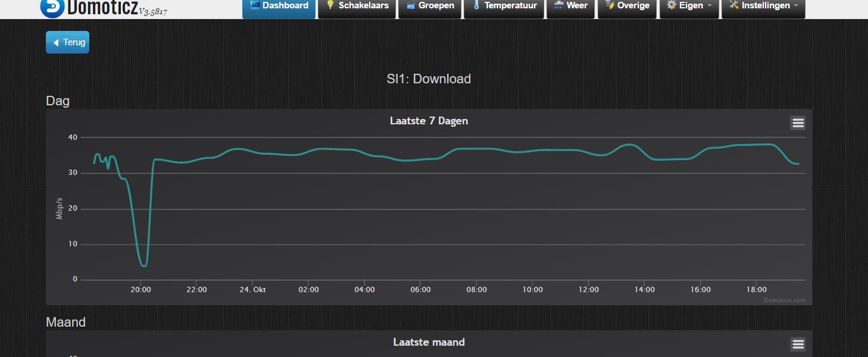The height and width of the screenshot is (357, 868).
Task: Click the Domoticz.com chart credit link
Action: 785,300
